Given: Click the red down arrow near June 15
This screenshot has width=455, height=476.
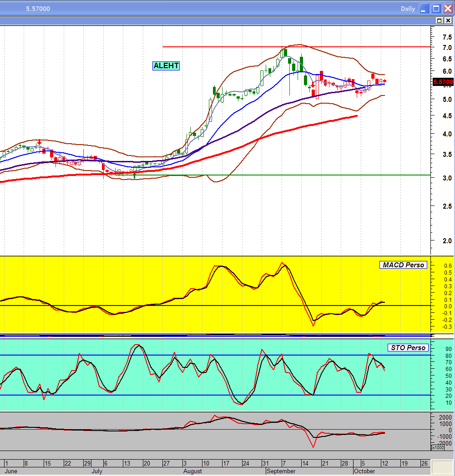Looking at the screenshot, I should pyautogui.click(x=39, y=142).
